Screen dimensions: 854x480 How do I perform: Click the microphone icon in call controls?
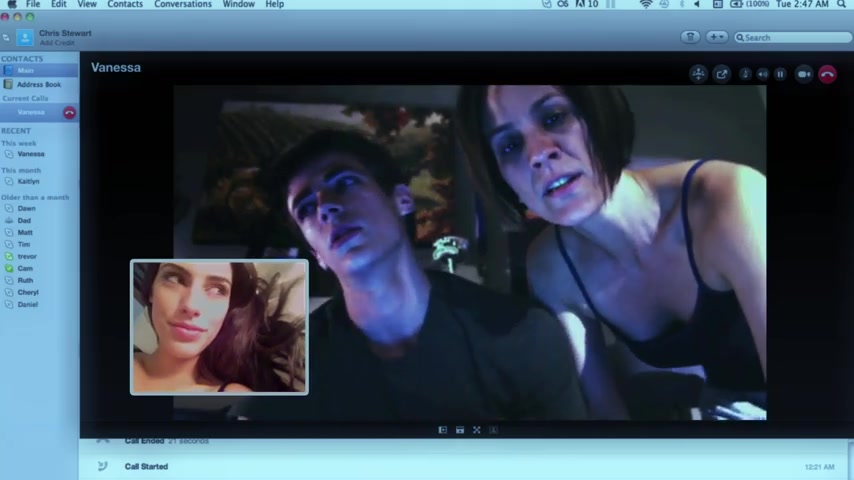point(745,74)
